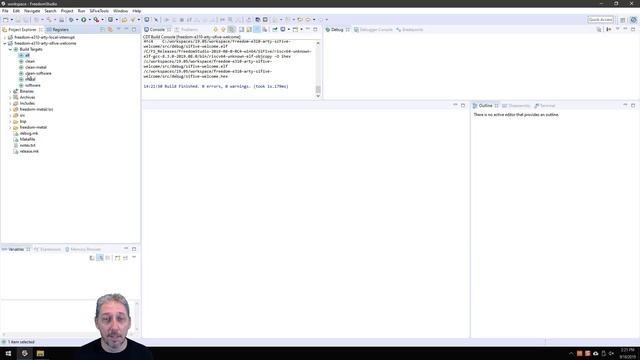Open the Run button dropdown arrow
Image resolution: width=640 pixels, height=360 pixels.
tap(89, 20)
